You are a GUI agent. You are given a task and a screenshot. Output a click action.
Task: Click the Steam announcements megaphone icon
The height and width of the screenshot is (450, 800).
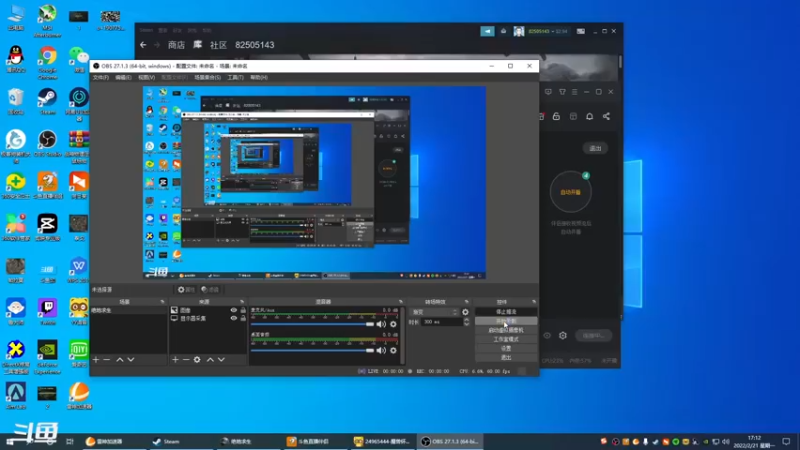(487, 31)
